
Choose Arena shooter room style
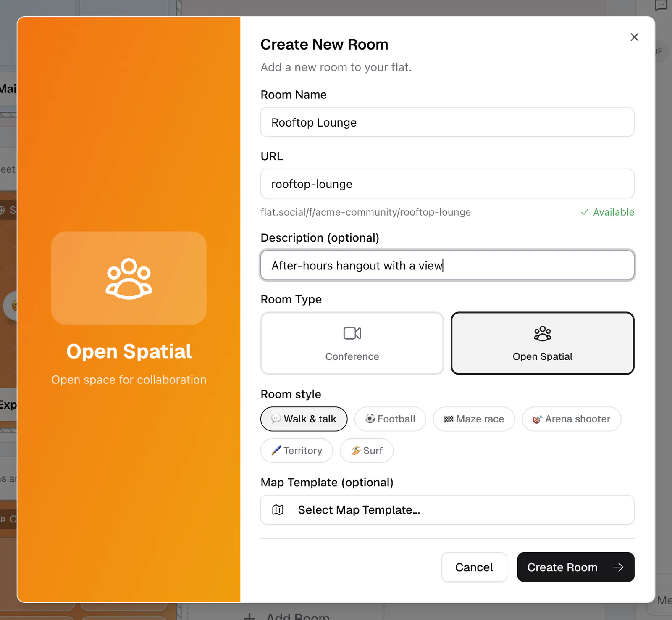[571, 419]
